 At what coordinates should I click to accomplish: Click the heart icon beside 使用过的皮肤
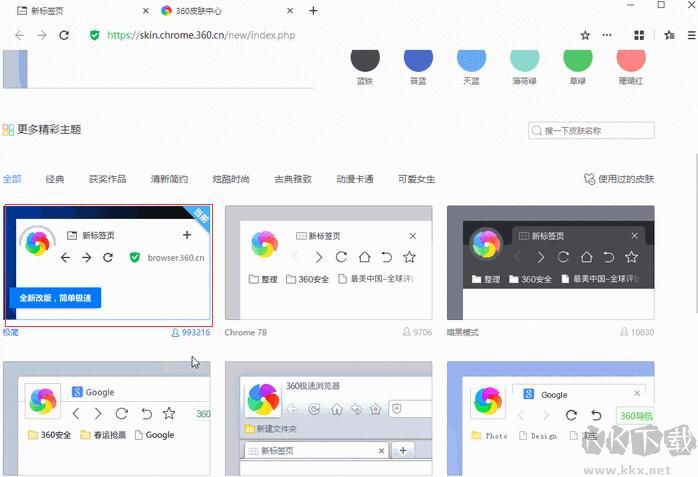click(x=589, y=179)
